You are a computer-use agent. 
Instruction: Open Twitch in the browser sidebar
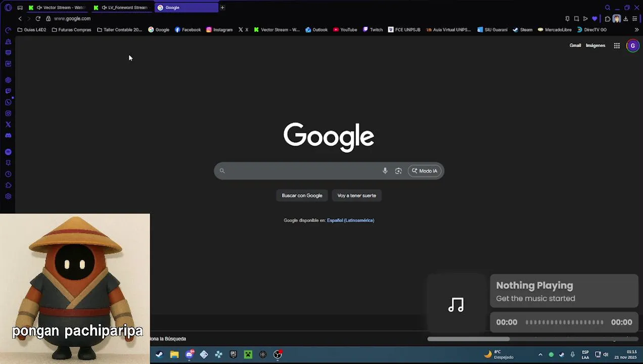tap(8, 91)
